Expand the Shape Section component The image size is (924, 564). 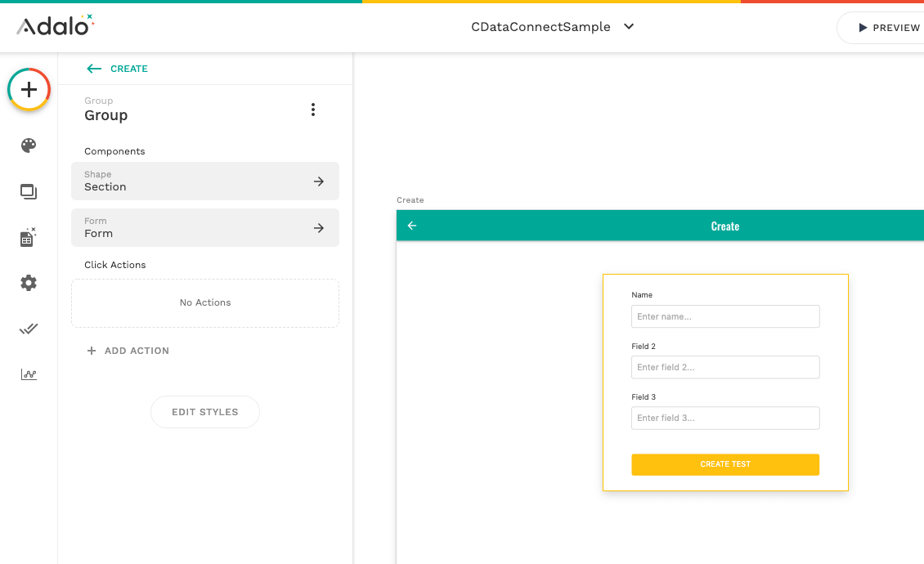point(205,181)
